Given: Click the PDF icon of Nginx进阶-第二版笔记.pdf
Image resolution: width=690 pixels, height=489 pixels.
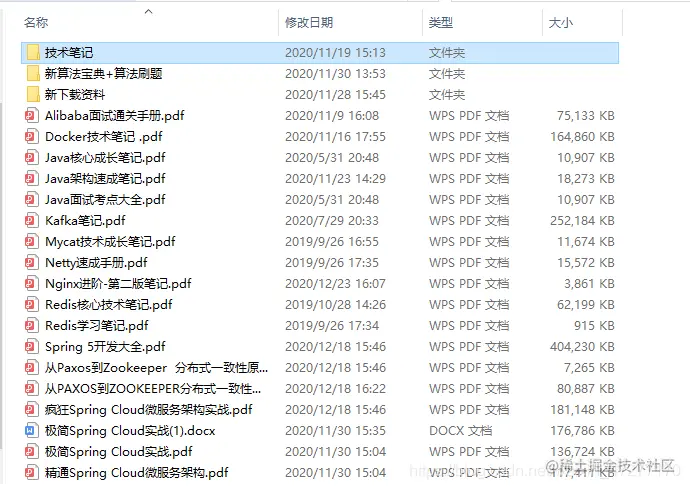Looking at the screenshot, I should click(x=31, y=283).
